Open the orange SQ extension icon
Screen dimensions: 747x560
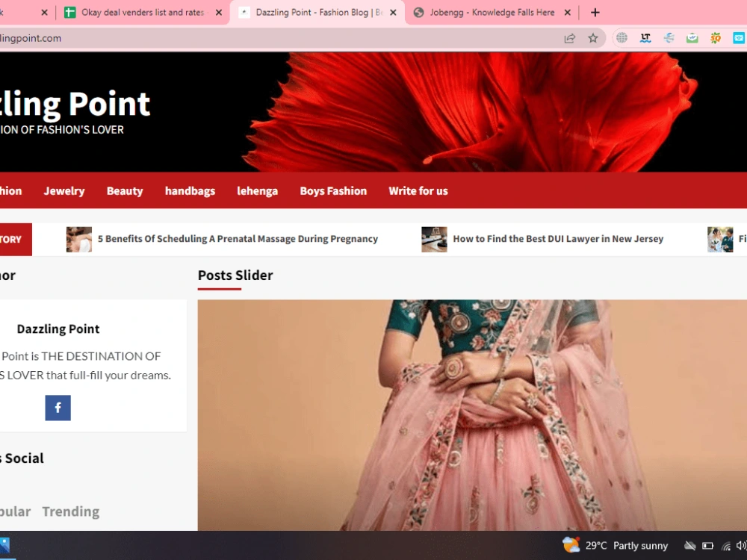click(x=716, y=38)
